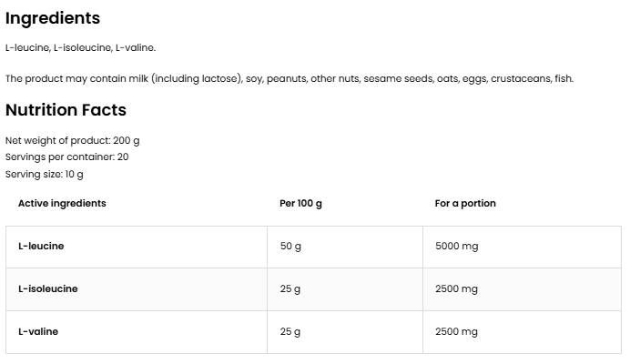Image resolution: width=630 pixels, height=364 pixels.
Task: Click the 50 g cell for L-leucine
Action: [290, 247]
